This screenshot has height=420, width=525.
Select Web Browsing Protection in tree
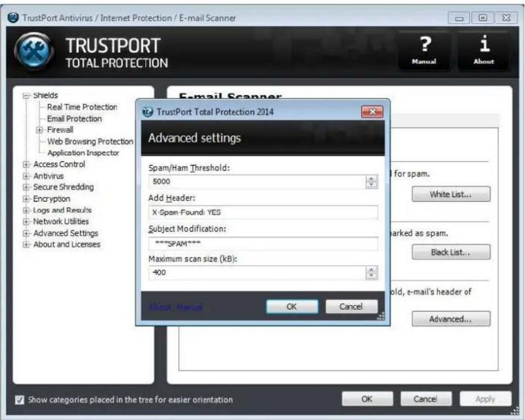(x=90, y=141)
